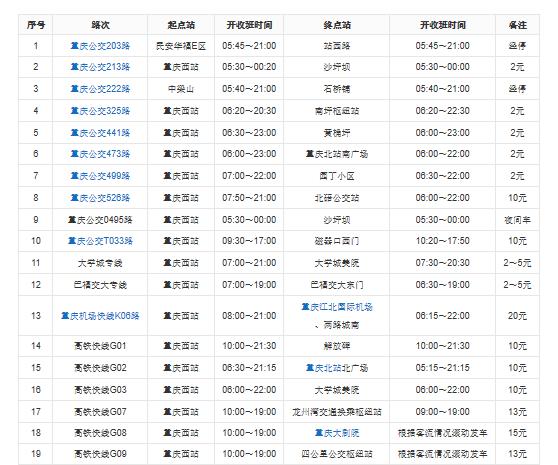558x465 pixels.
Task: Click the 06:30~21:15 time cell
Action: (x=249, y=368)
